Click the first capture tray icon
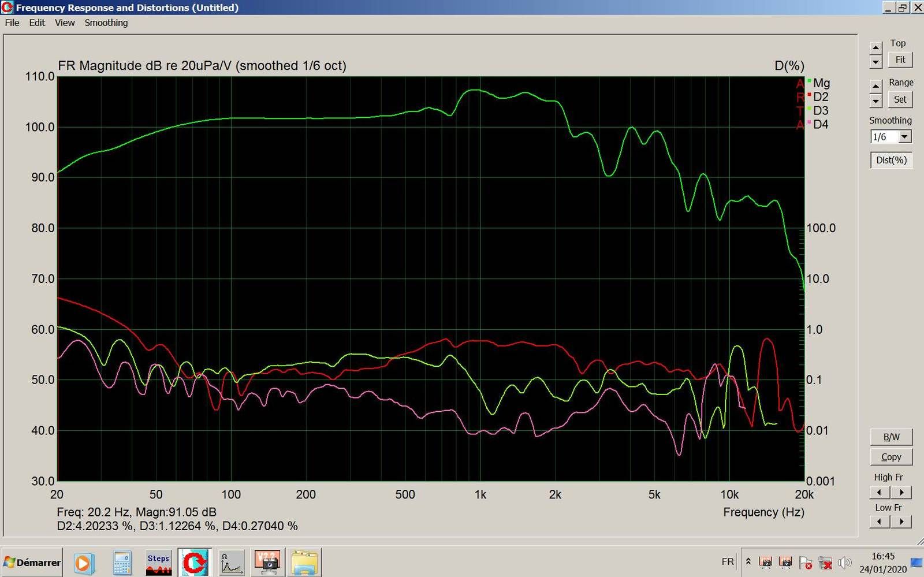The height and width of the screenshot is (577, 924). [x=766, y=562]
